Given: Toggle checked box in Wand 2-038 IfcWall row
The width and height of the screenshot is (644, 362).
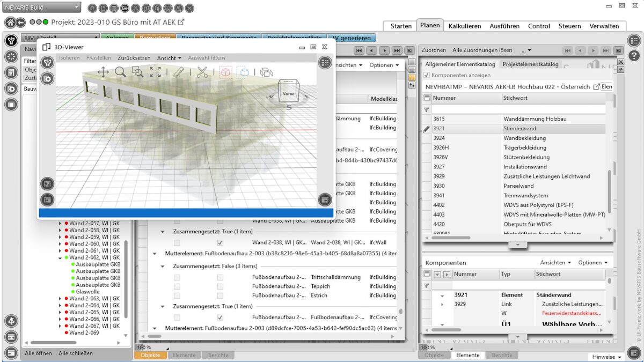Looking at the screenshot, I should (220, 242).
